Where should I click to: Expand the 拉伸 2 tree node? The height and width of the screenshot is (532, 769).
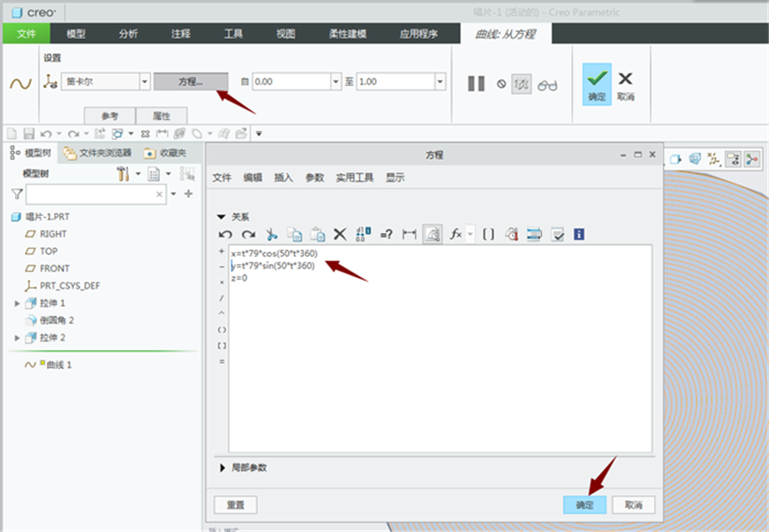[x=17, y=338]
